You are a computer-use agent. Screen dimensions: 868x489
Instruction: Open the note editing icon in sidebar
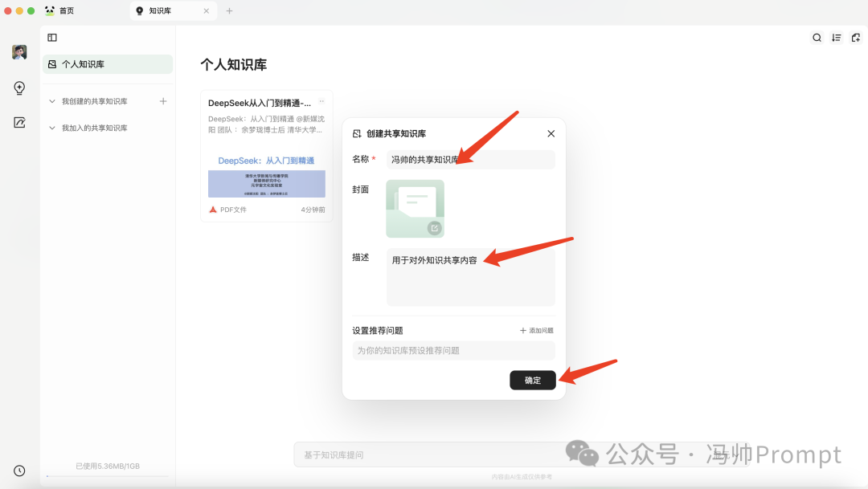19,123
